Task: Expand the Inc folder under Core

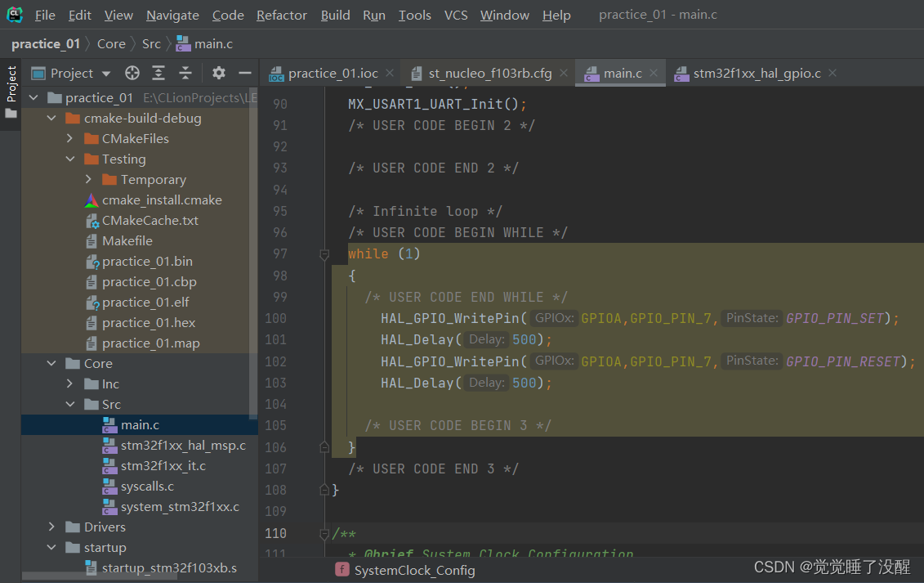Action: click(x=70, y=384)
